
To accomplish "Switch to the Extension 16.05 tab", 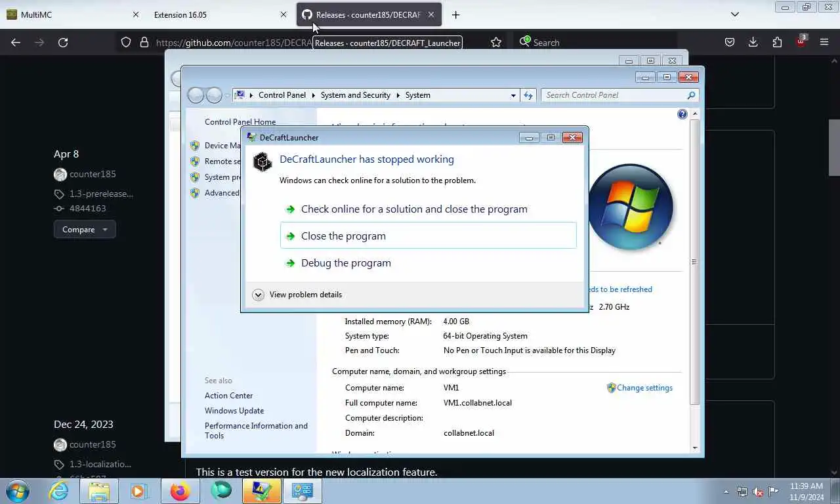I will pos(221,14).
